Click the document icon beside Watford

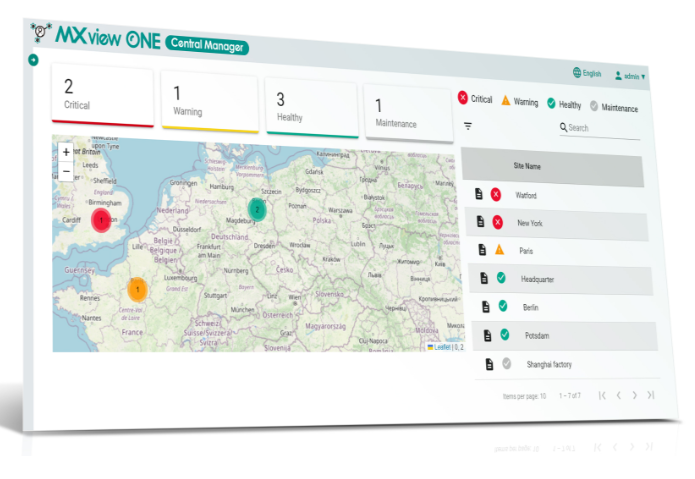478,193
